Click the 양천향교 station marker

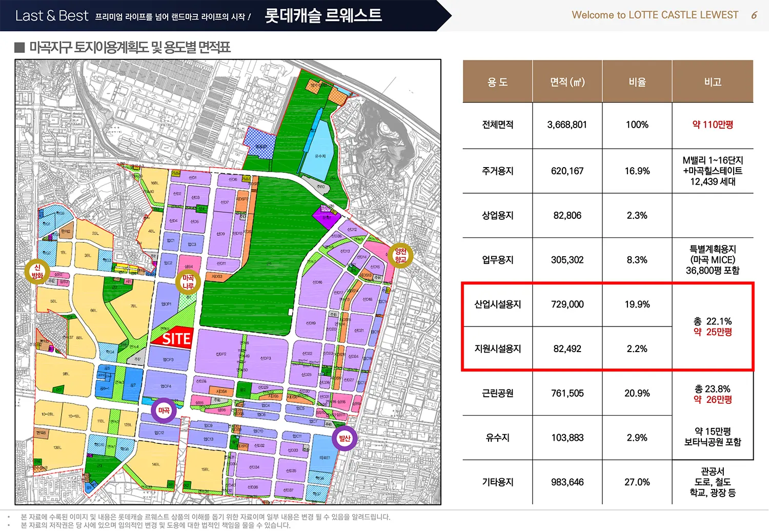click(400, 255)
